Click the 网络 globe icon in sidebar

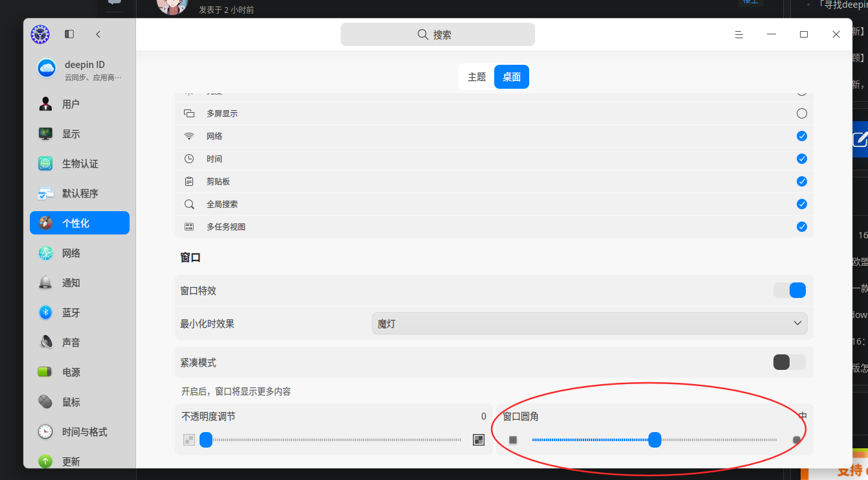pyautogui.click(x=45, y=253)
